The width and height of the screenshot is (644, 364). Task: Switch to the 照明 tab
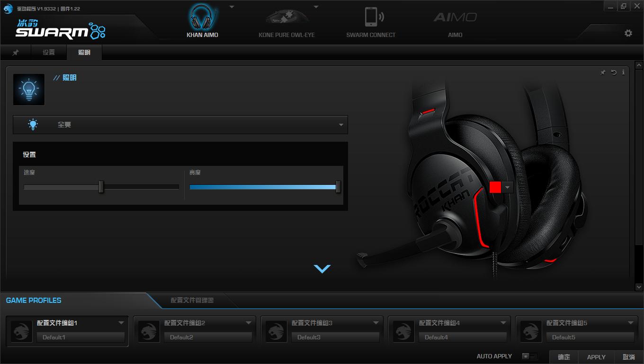[x=84, y=53]
